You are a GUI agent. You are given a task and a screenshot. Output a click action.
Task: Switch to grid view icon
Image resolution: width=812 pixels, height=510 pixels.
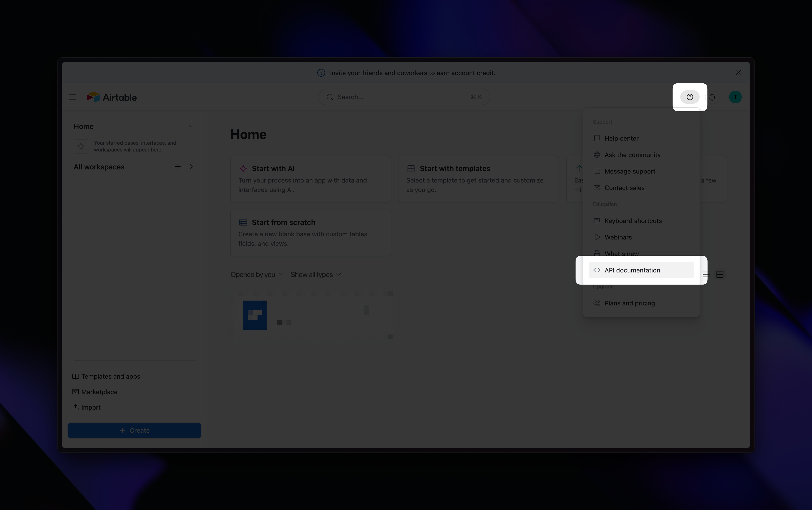(720, 275)
